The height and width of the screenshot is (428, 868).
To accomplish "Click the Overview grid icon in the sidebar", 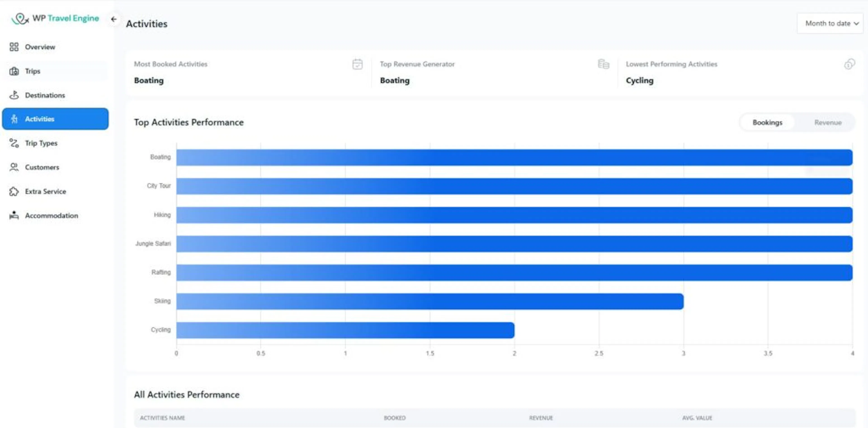I will [14, 47].
